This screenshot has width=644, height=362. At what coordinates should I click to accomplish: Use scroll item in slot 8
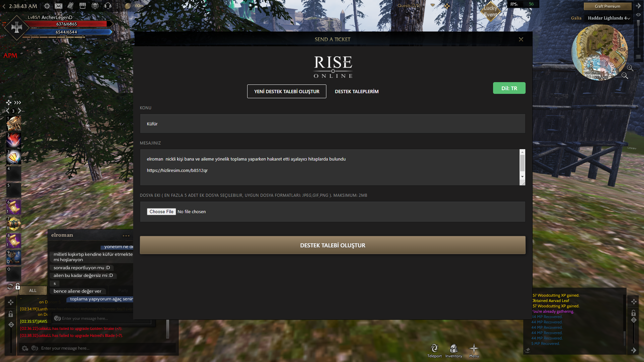click(x=14, y=241)
